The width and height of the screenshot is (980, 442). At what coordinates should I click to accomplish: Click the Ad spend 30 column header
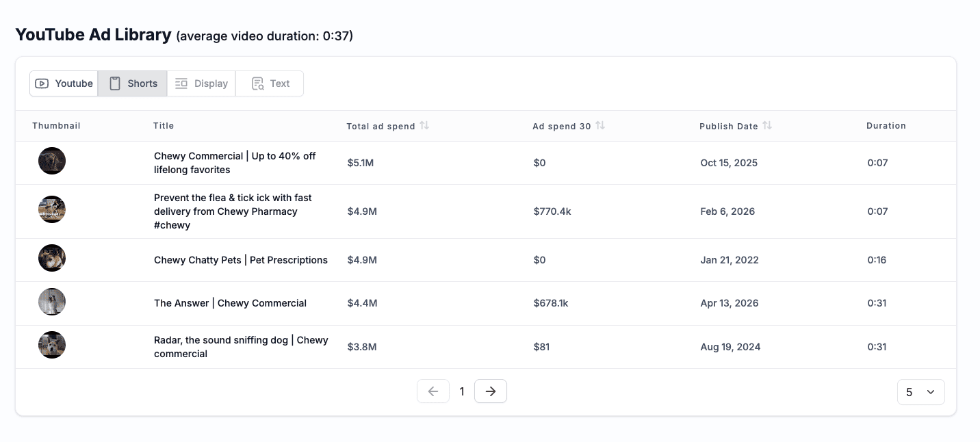click(562, 126)
